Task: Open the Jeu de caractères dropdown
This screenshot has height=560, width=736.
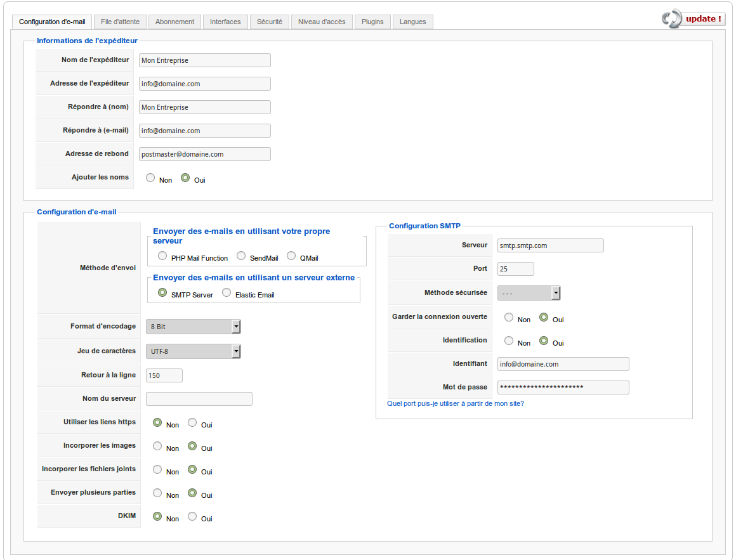Action: point(194,351)
